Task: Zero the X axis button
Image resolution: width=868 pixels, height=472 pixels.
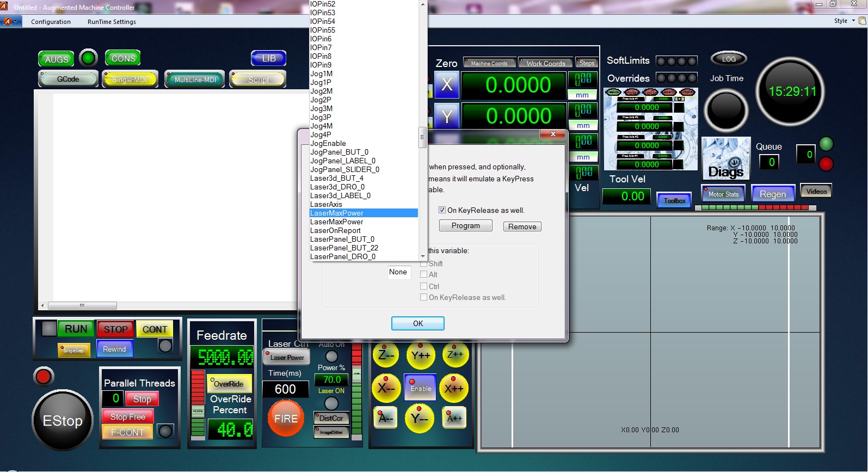Action: coord(447,85)
